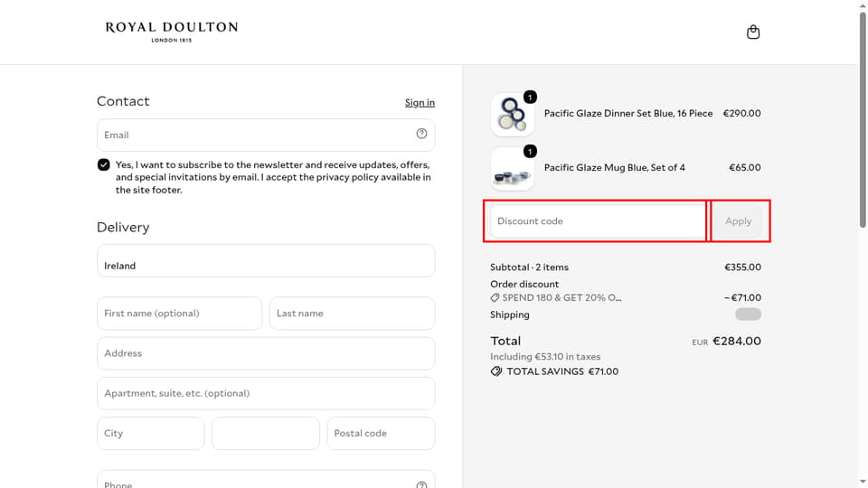868x488 pixels.
Task: Click the €284.00 total amount
Action: point(737,341)
